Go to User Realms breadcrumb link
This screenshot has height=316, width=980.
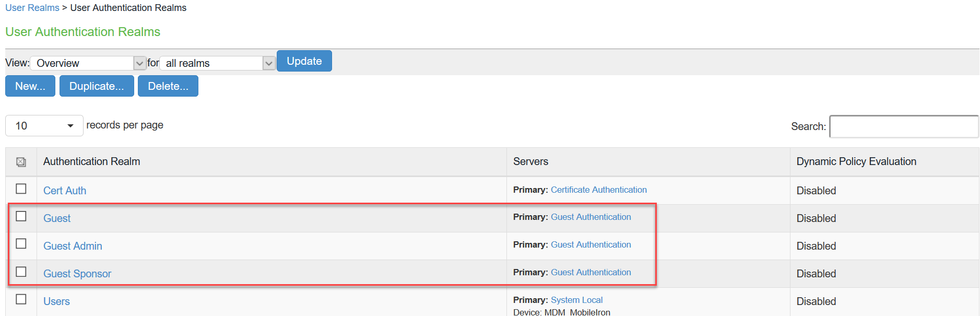(x=32, y=8)
